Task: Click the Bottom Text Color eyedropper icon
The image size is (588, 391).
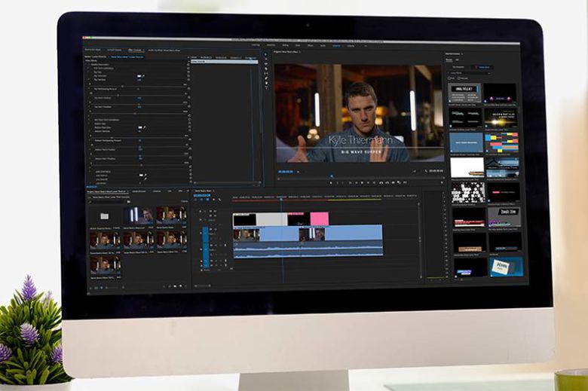Action: (x=144, y=128)
